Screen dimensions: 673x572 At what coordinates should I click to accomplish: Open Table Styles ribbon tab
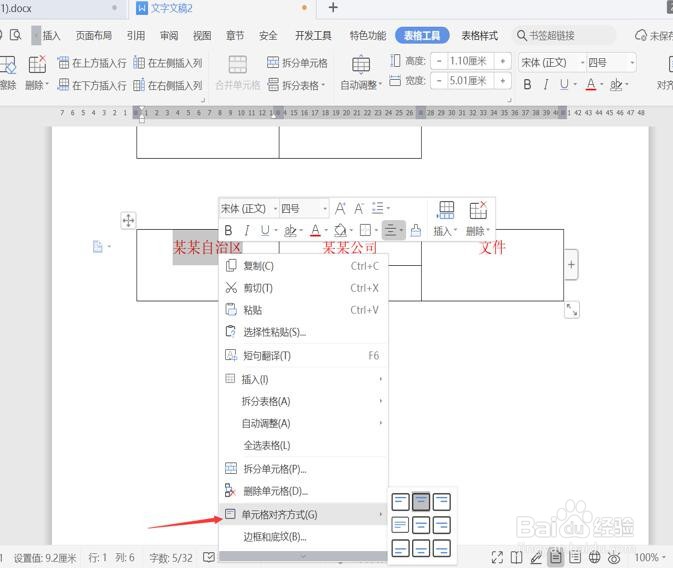pyautogui.click(x=479, y=36)
